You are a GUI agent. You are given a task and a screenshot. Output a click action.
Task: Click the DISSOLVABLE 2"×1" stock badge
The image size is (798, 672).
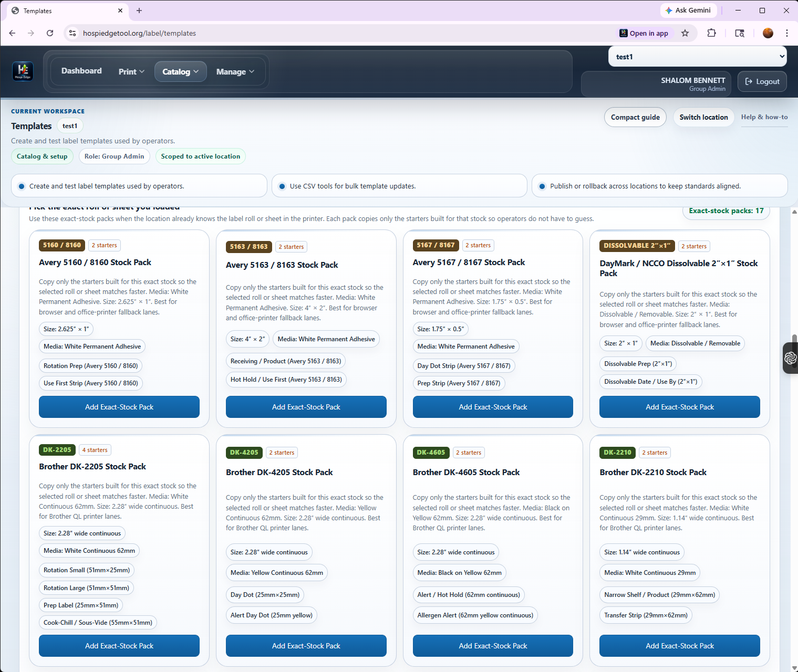637,246
